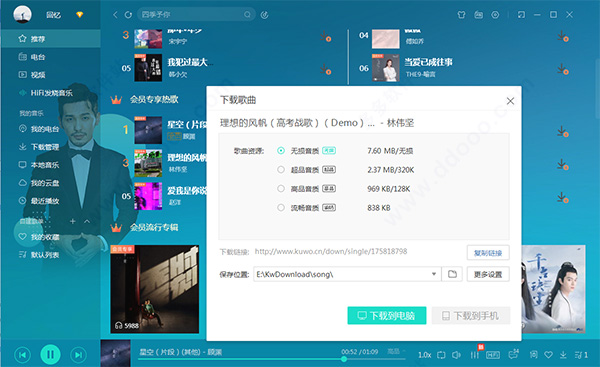
Task: Click the download link URL text
Action: pyautogui.click(x=331, y=251)
